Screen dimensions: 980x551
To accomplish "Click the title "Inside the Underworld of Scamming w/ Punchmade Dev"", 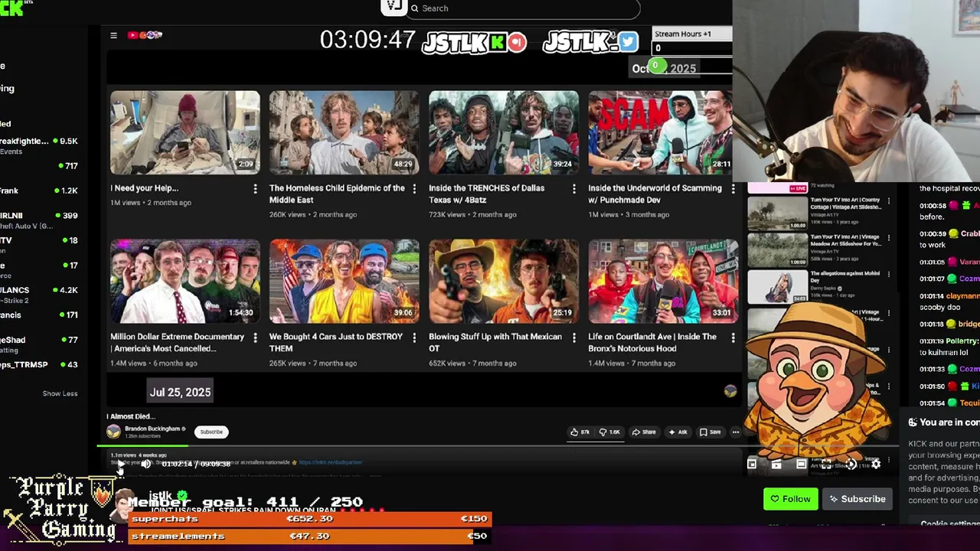I will coord(655,194).
